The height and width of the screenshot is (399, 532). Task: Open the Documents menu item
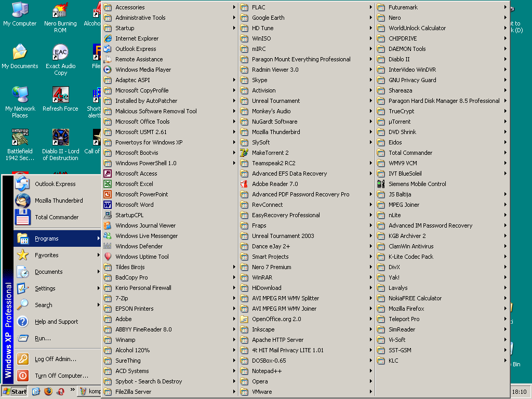58,272
